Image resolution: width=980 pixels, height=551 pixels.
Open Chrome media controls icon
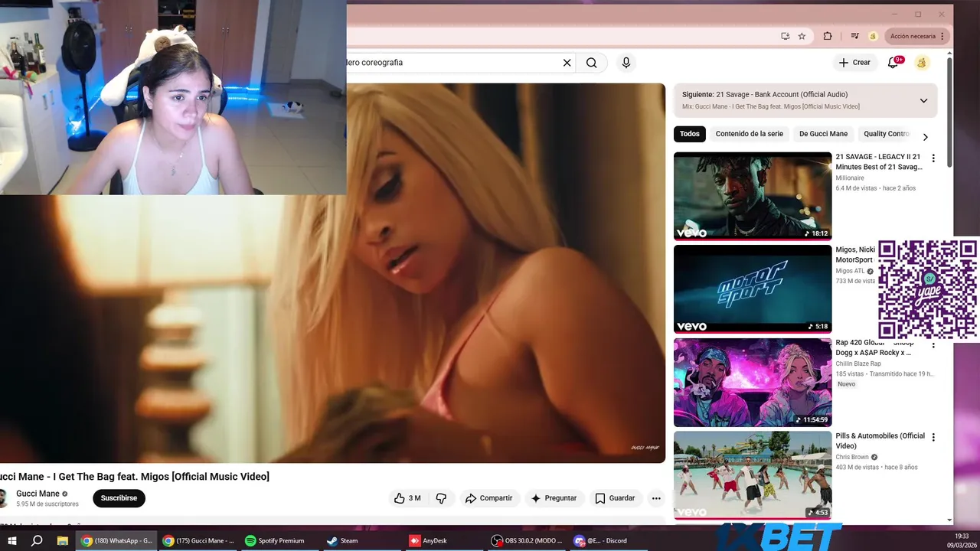(854, 36)
